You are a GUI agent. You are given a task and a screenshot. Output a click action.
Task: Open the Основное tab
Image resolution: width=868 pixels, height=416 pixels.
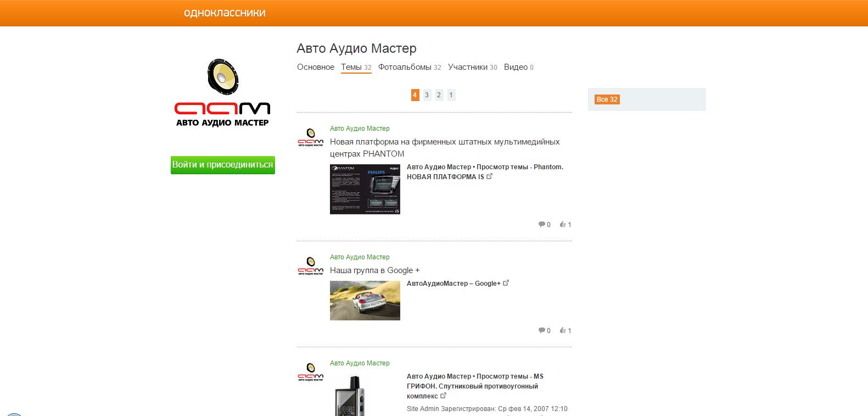pyautogui.click(x=316, y=67)
